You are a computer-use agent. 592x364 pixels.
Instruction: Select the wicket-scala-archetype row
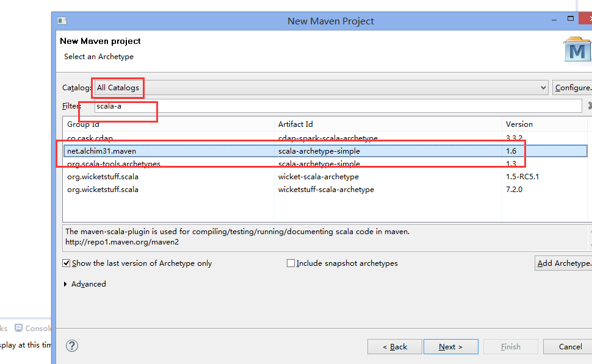point(318,177)
